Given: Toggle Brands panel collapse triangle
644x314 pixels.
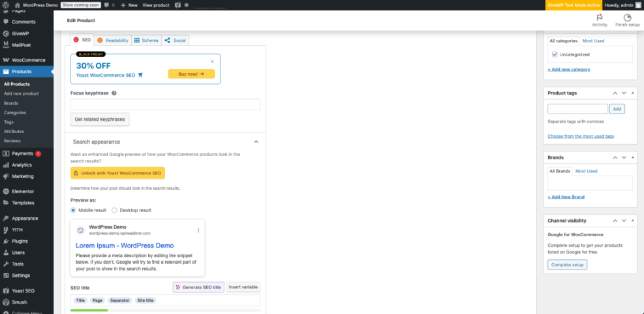Looking at the screenshot, I should 632,157.
